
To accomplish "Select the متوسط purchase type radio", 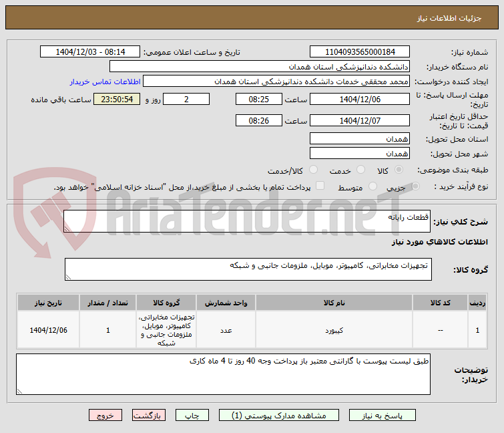I will click(372, 186).
